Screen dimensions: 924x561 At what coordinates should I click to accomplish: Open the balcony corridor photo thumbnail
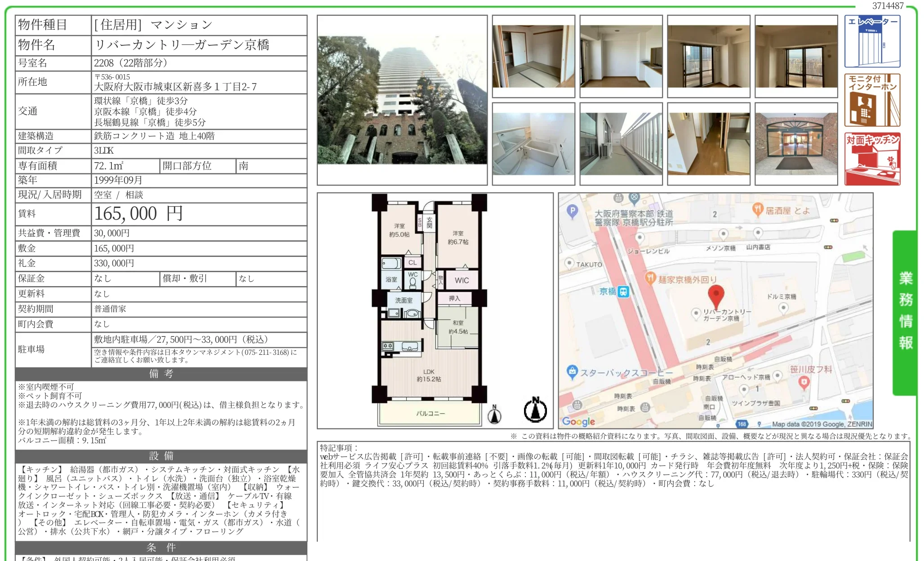621,144
